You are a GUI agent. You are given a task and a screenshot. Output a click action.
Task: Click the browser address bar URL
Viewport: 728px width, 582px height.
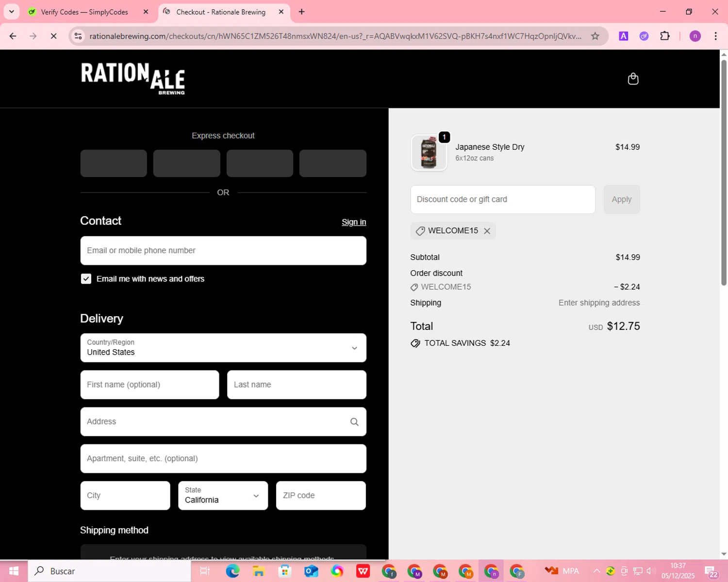click(335, 36)
